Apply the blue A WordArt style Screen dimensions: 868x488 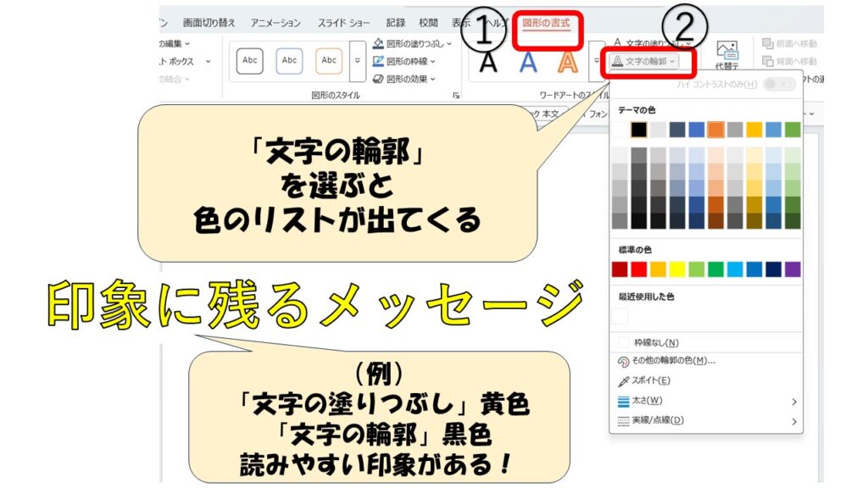528,62
